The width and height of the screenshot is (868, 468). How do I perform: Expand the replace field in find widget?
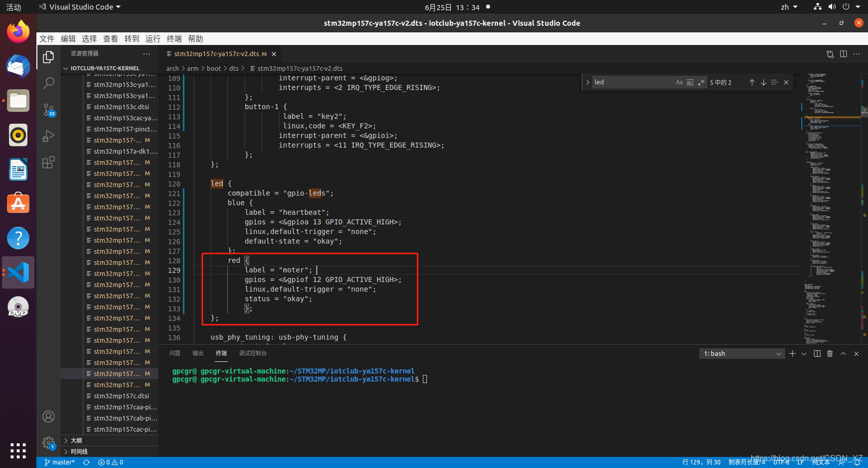[x=588, y=82]
